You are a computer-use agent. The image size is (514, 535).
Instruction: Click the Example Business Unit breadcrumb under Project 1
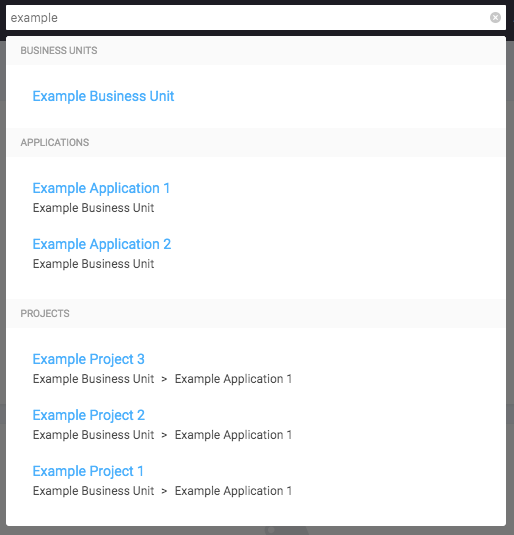94,491
